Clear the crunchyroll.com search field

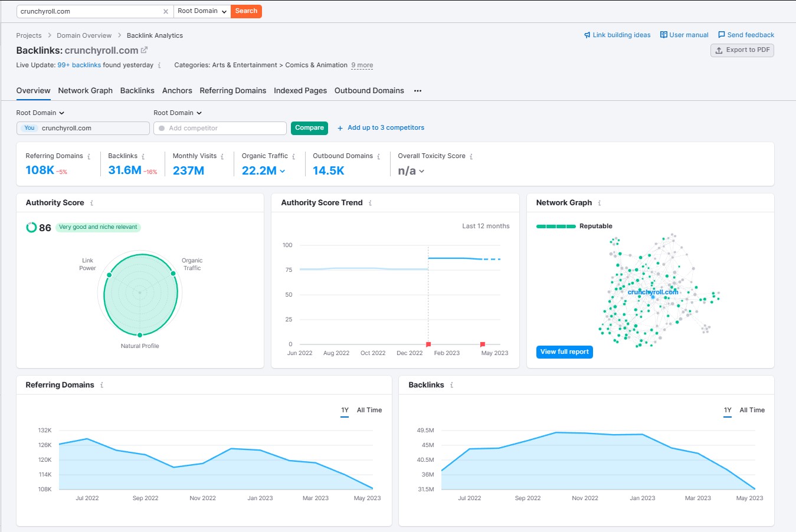[x=165, y=11]
